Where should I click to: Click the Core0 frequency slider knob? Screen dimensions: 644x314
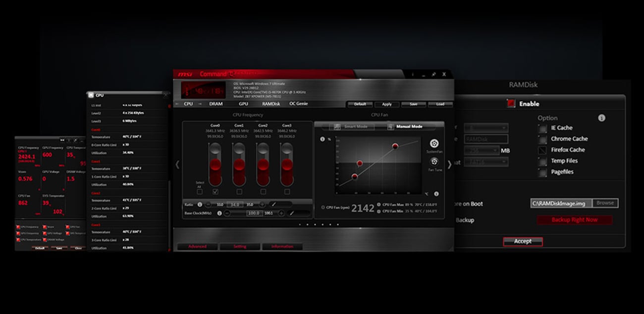(x=215, y=165)
